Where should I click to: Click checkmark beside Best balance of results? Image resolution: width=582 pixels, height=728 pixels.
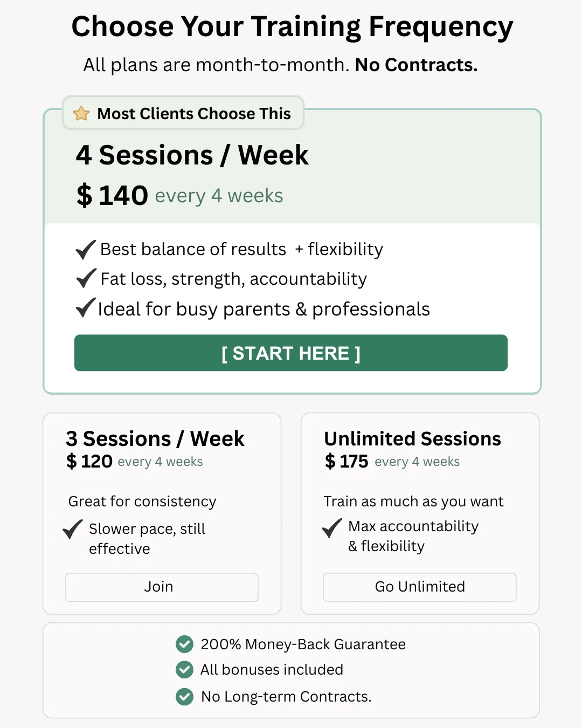(86, 249)
